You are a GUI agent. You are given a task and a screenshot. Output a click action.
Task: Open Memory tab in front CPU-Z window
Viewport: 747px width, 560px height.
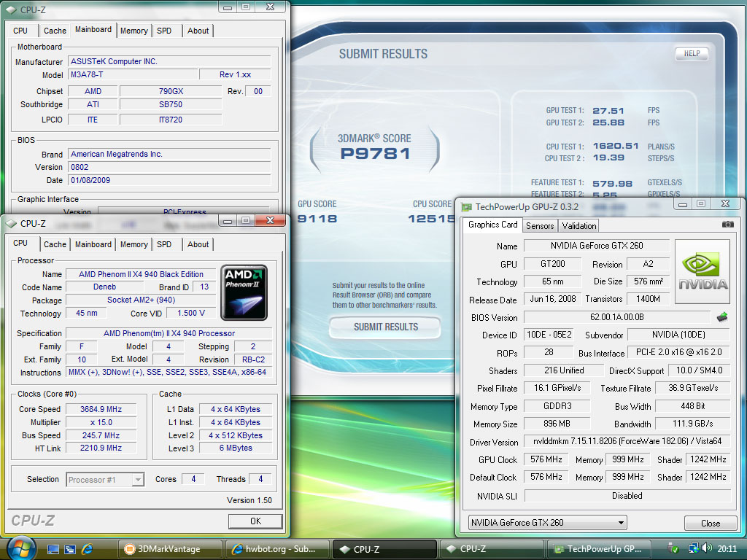[x=134, y=244]
